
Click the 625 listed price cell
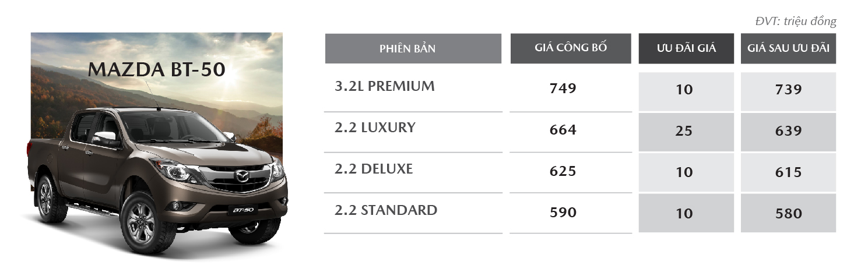point(563,172)
